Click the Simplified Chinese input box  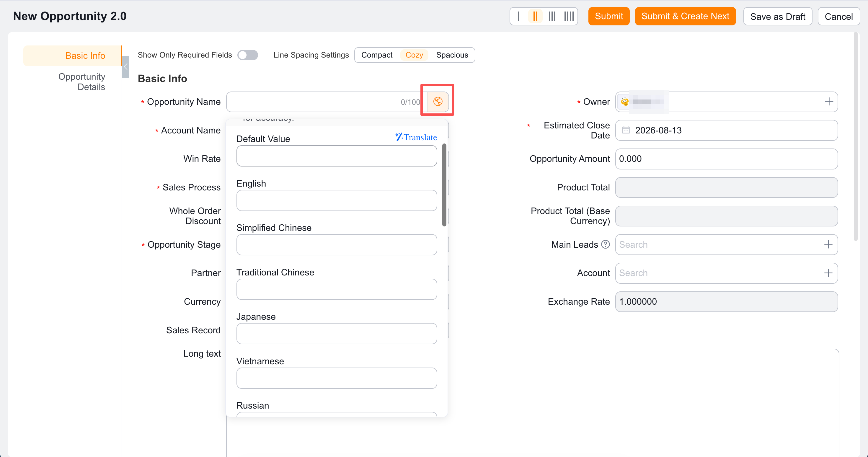[337, 245]
